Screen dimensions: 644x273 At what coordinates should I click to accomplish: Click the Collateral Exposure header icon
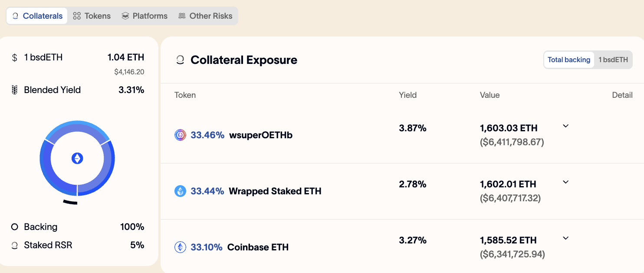180,60
